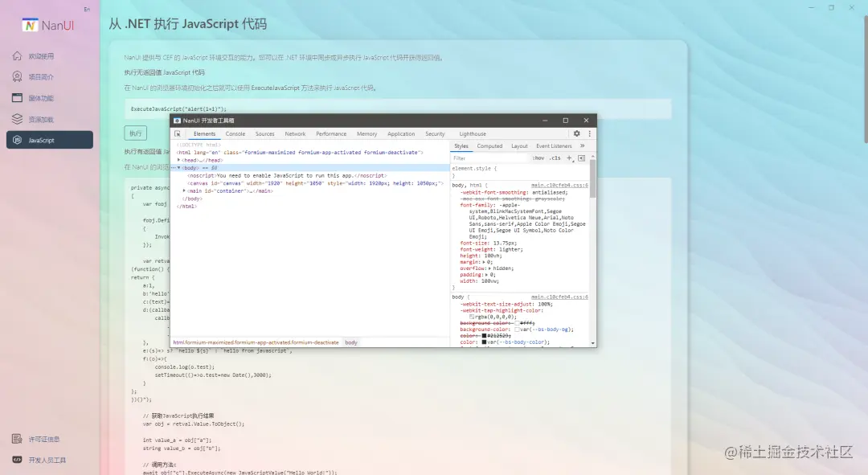The height and width of the screenshot is (475, 868).
Task: Restore the main NanUI window
Action: click(831, 8)
